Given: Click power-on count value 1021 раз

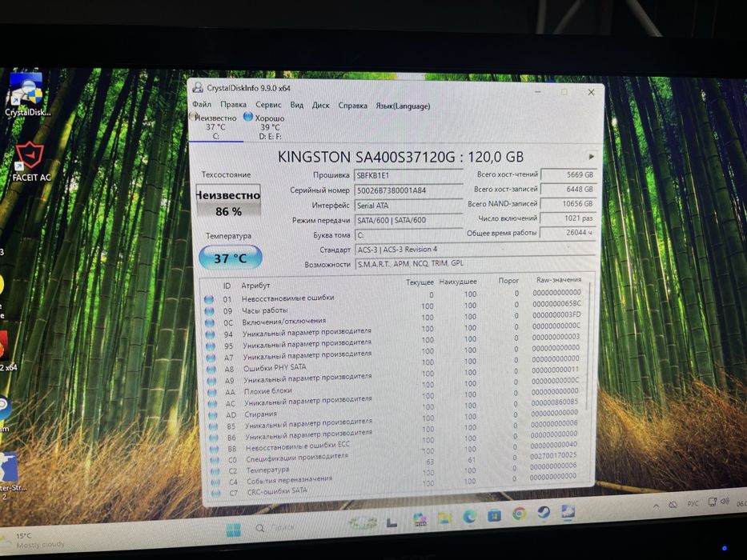Looking at the screenshot, I should (568, 218).
